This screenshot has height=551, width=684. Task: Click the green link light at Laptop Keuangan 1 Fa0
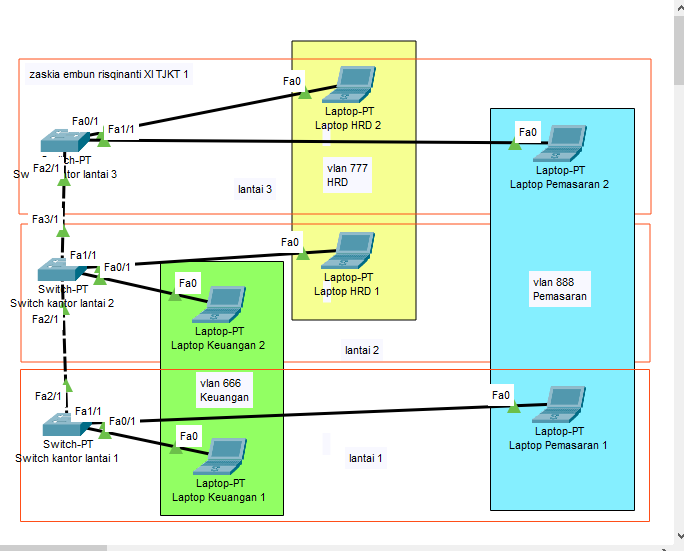pyautogui.click(x=175, y=448)
